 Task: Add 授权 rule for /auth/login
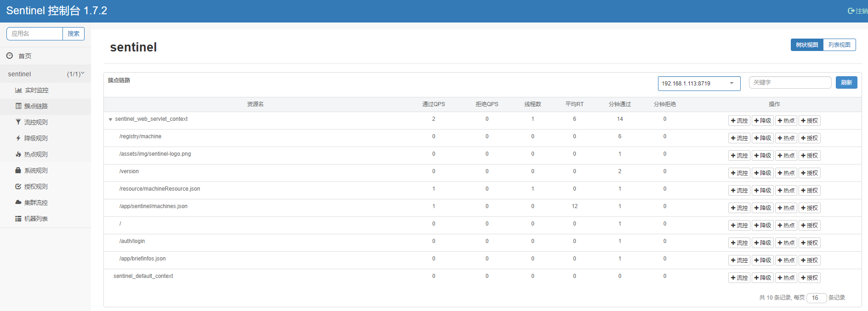pos(810,243)
